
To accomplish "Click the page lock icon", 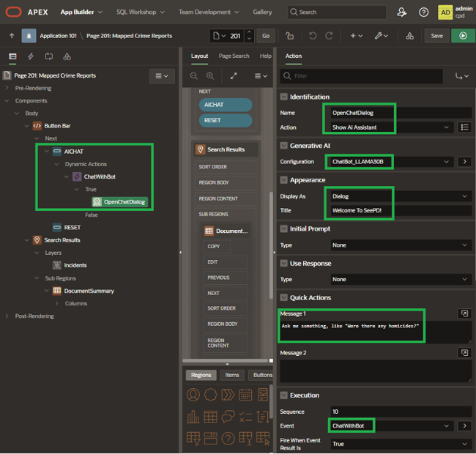I will point(290,35).
